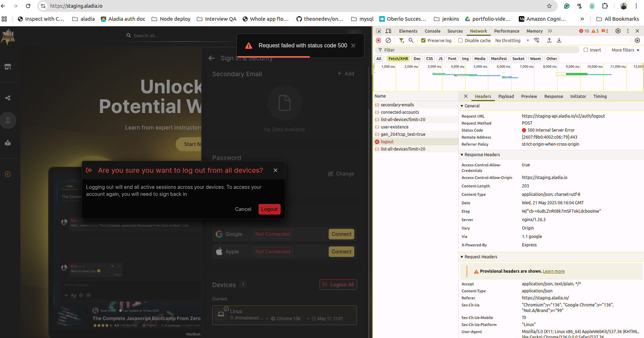Click the DevTools inspect element icon

[378, 31]
